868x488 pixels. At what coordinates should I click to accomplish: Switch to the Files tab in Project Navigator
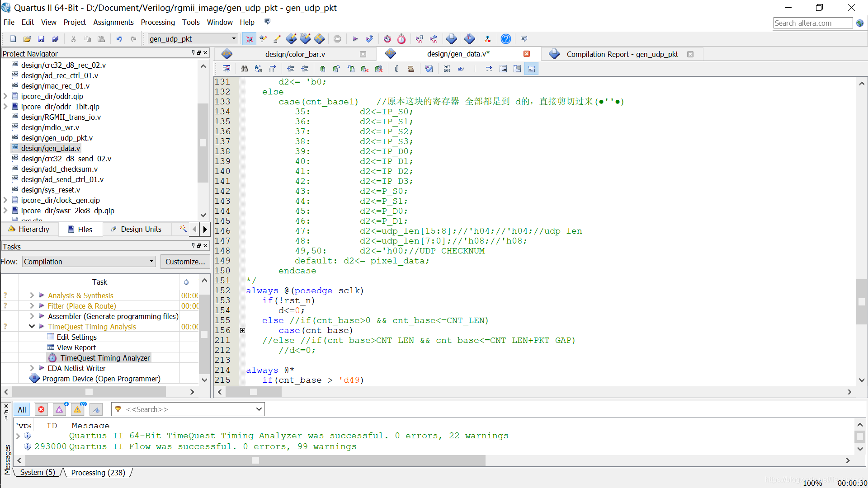(80, 230)
